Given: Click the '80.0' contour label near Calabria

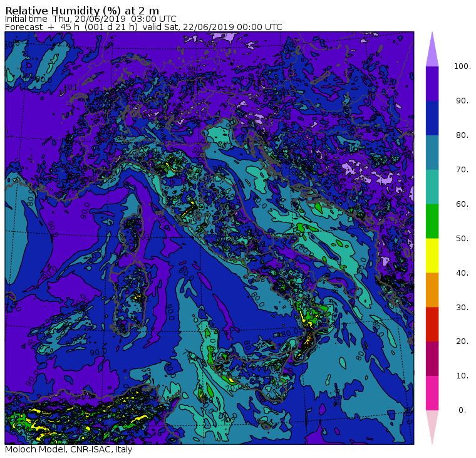Looking at the screenshot, I should click(x=289, y=333).
